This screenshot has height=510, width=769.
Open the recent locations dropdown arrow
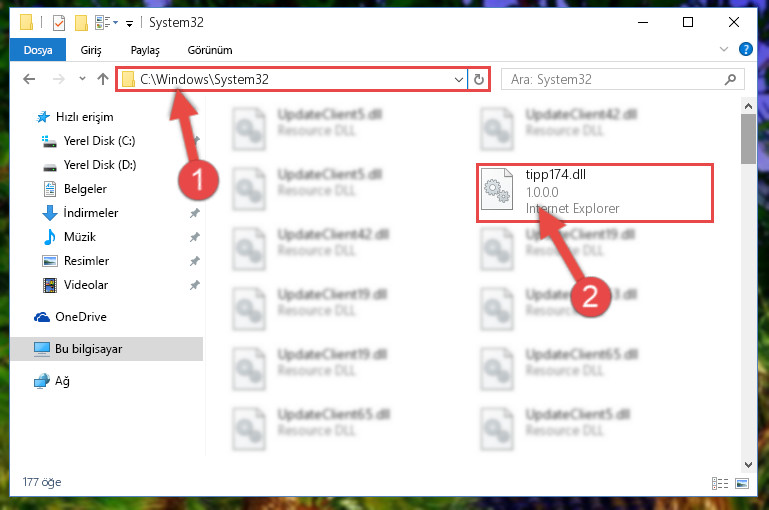point(82,78)
